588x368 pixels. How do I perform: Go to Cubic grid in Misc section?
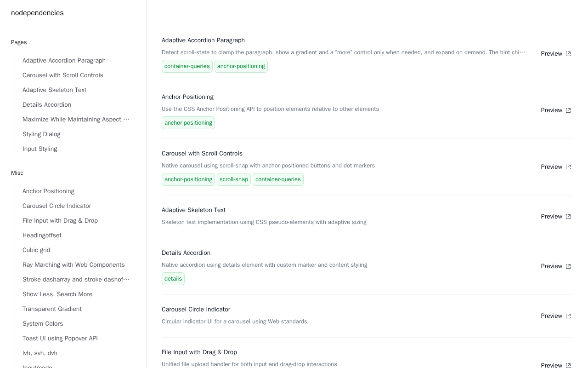pos(36,250)
